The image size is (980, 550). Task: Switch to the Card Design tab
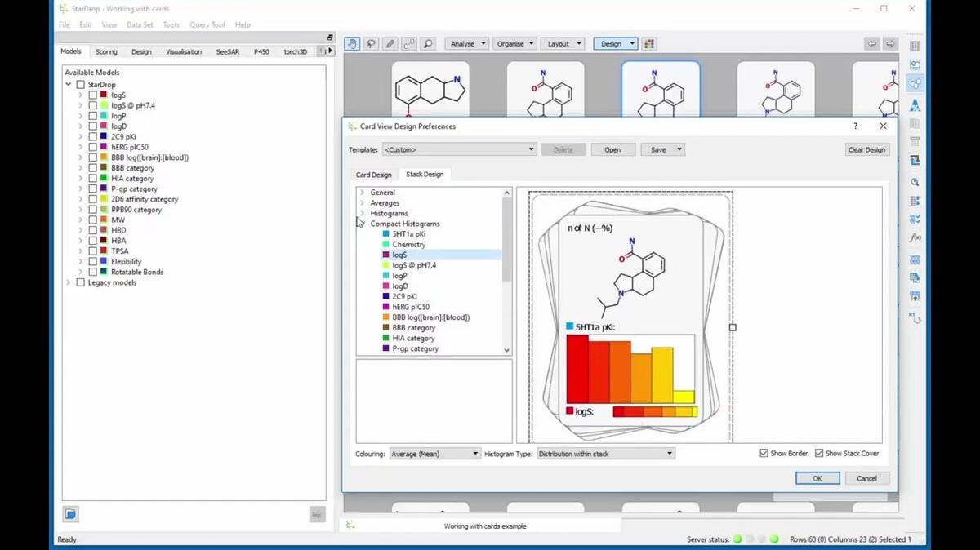373,174
